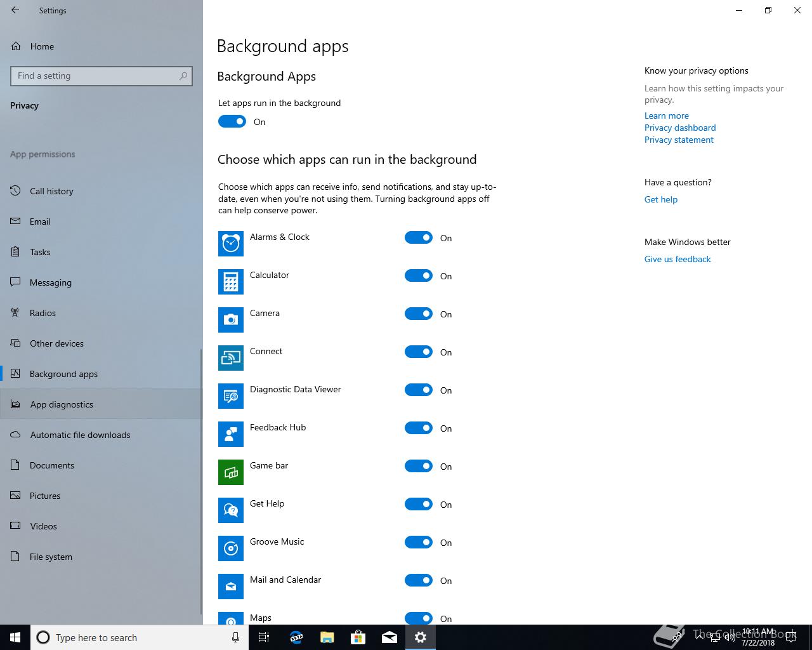Screen dimensions: 812x650
Task: Click the Mail and Calendar icon
Action: pyautogui.click(x=231, y=587)
